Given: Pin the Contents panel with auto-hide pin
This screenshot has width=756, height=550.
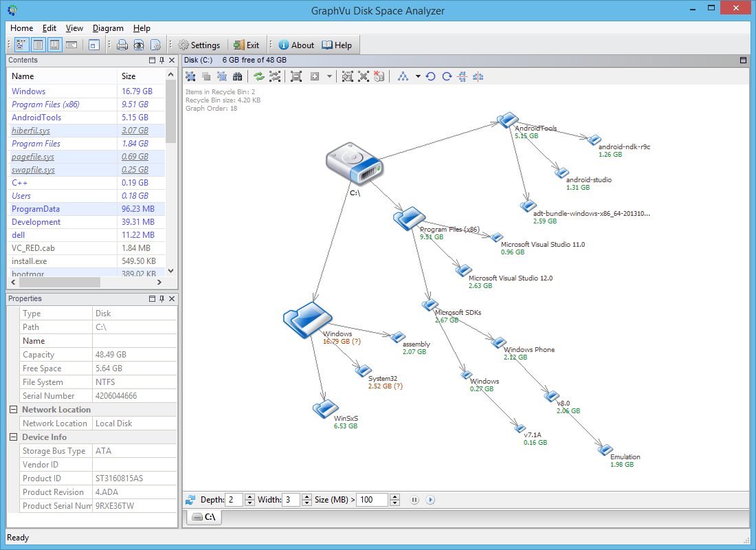Looking at the screenshot, I should (162, 60).
